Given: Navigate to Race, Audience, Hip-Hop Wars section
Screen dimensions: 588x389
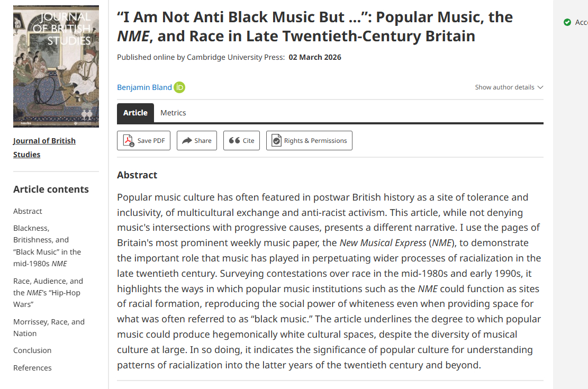Looking at the screenshot, I should [48, 293].
